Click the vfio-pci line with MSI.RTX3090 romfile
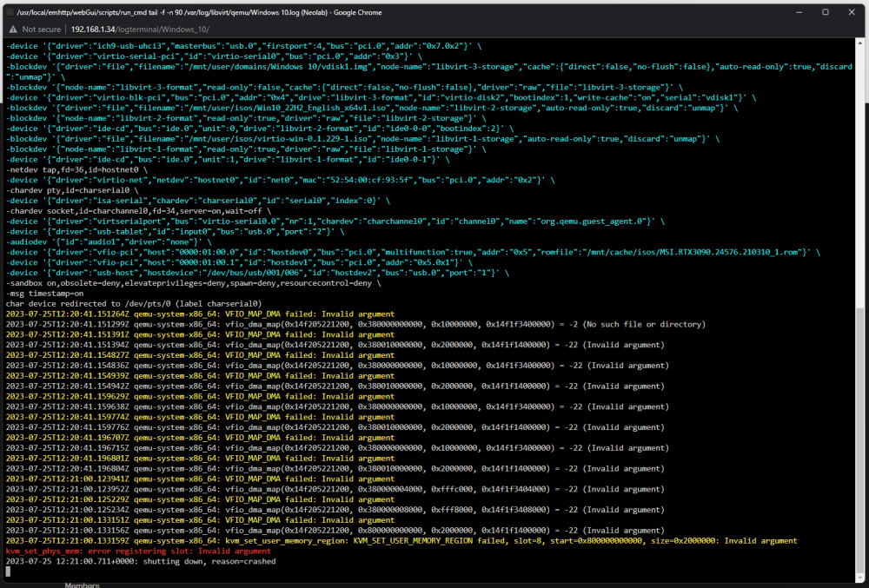869x588 pixels. pyautogui.click(x=413, y=252)
